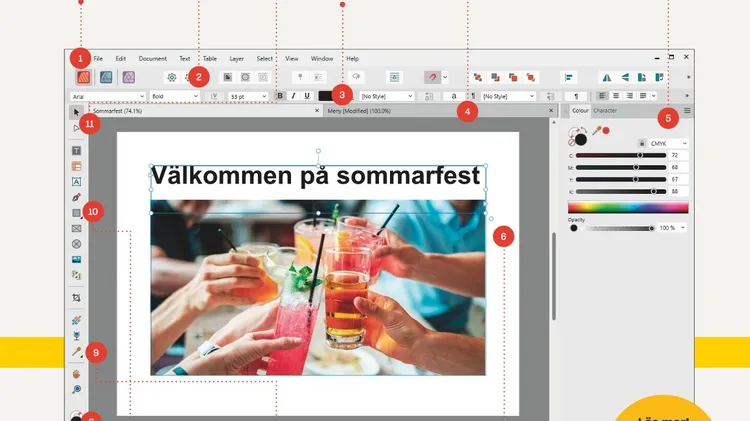750x421 pixels.
Task: Set paragraph alignment to justify
Action: pyautogui.click(x=643, y=96)
